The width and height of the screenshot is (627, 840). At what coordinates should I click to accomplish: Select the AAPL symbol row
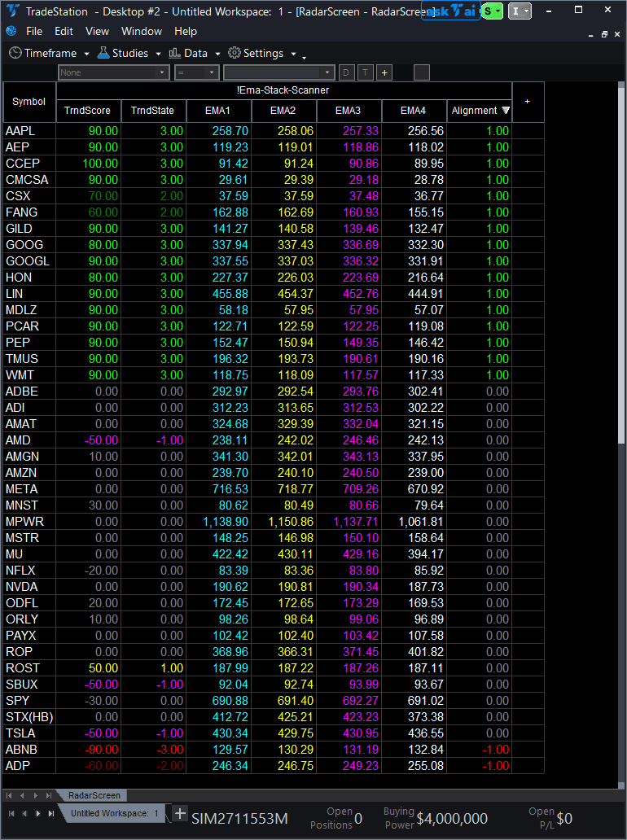tap(274, 131)
